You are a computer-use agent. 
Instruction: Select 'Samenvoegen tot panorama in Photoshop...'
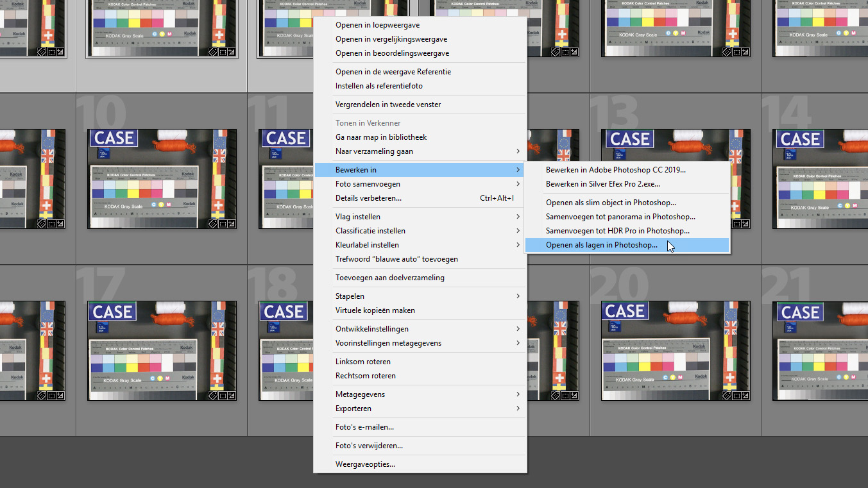click(x=627, y=217)
